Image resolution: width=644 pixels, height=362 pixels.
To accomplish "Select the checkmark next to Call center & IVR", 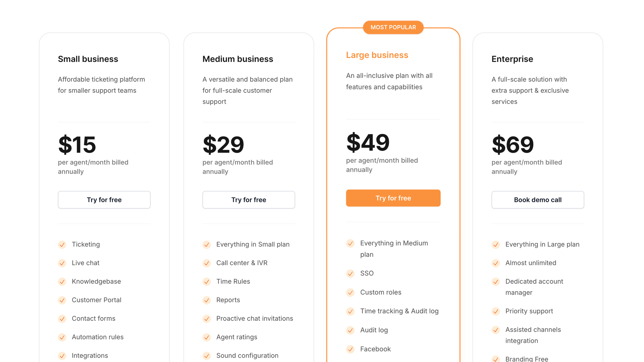I will (207, 263).
